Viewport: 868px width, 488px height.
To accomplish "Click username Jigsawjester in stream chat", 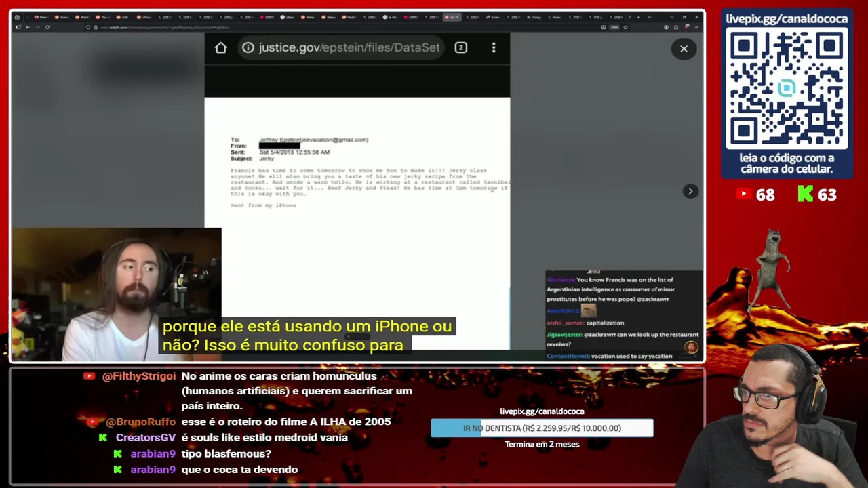I will 564,335.
